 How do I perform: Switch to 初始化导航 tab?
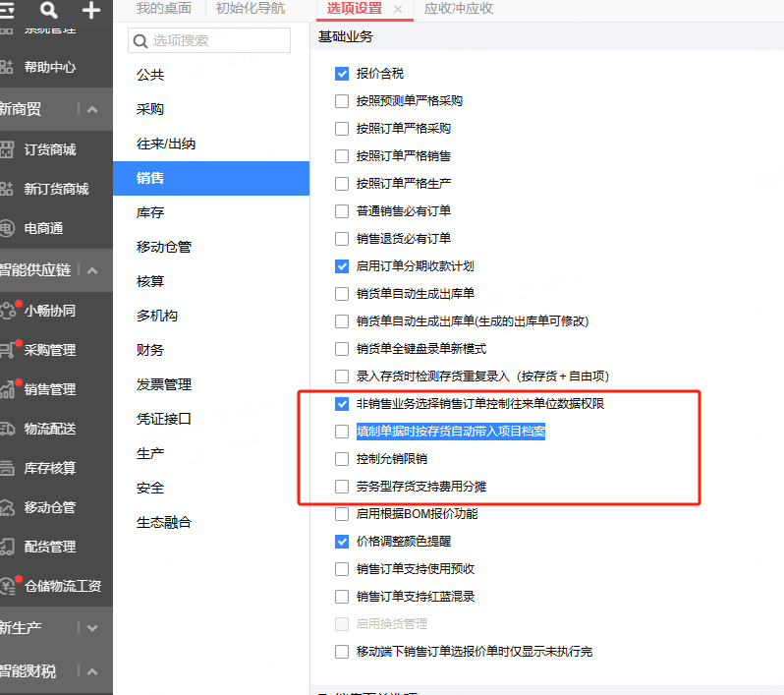[x=250, y=9]
